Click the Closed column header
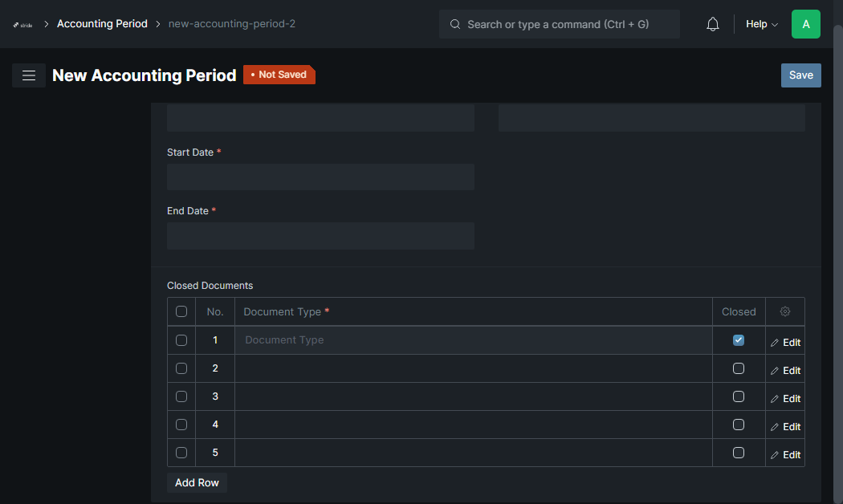This screenshot has width=843, height=504. point(739,311)
